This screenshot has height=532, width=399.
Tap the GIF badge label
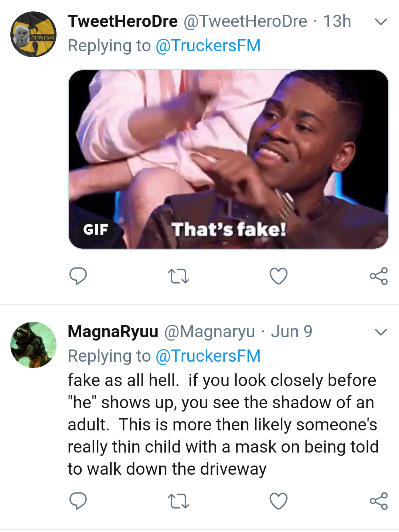click(x=96, y=229)
